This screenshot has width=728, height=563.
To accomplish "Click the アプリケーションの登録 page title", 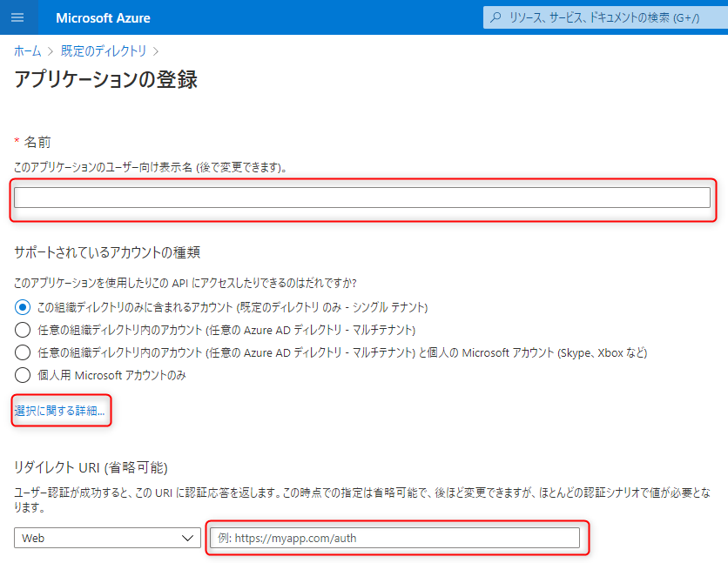I will (x=106, y=79).
